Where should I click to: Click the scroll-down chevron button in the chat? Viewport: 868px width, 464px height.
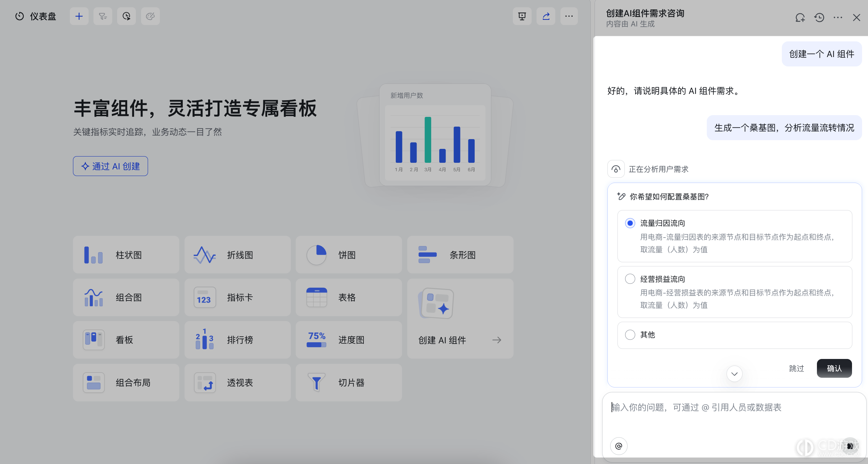735,374
